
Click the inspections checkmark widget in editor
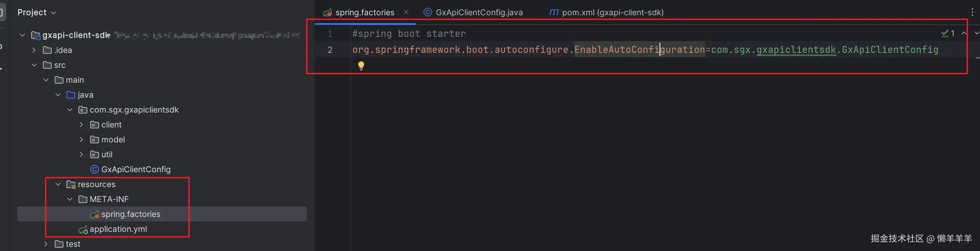click(x=947, y=34)
